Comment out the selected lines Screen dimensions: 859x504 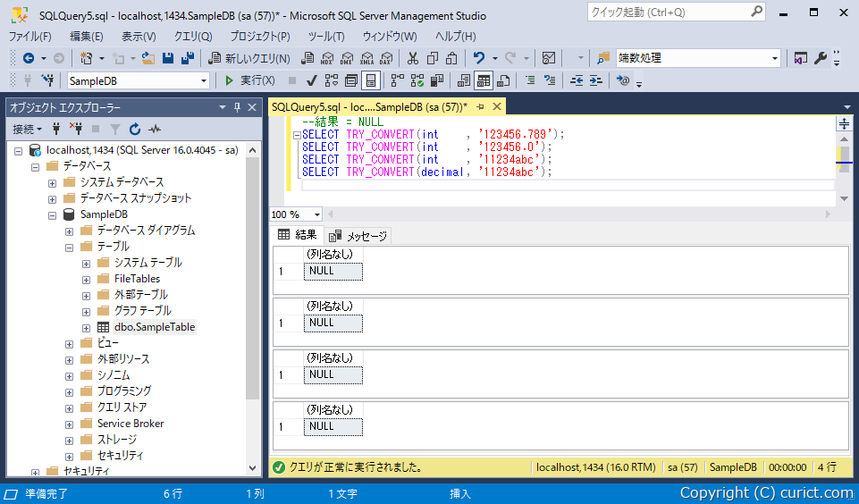coord(530,81)
